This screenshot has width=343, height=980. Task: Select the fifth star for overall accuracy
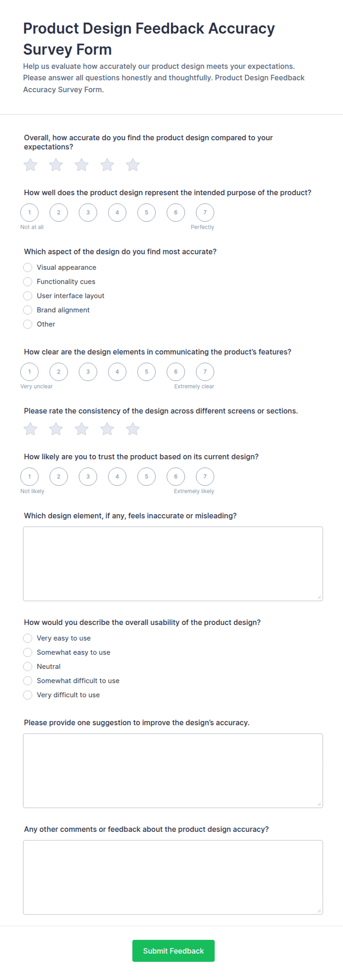pyautogui.click(x=133, y=165)
